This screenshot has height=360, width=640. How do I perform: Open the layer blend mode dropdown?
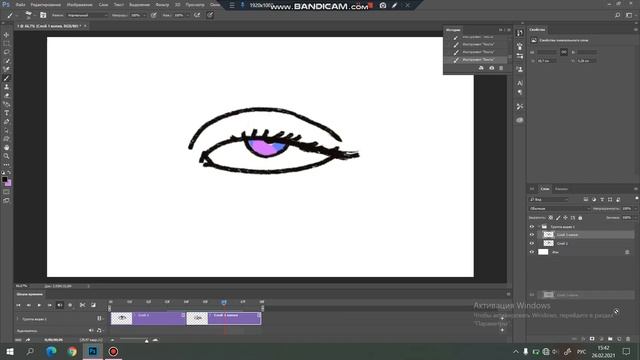(559, 209)
